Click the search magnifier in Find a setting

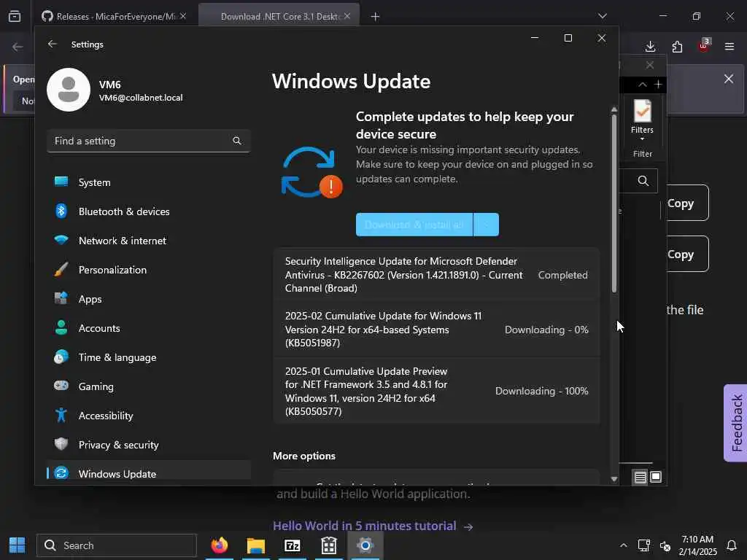click(x=237, y=141)
